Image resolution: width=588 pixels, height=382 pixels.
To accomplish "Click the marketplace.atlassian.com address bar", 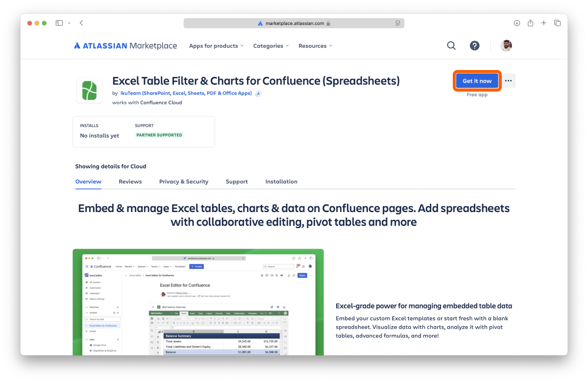I will click(294, 23).
